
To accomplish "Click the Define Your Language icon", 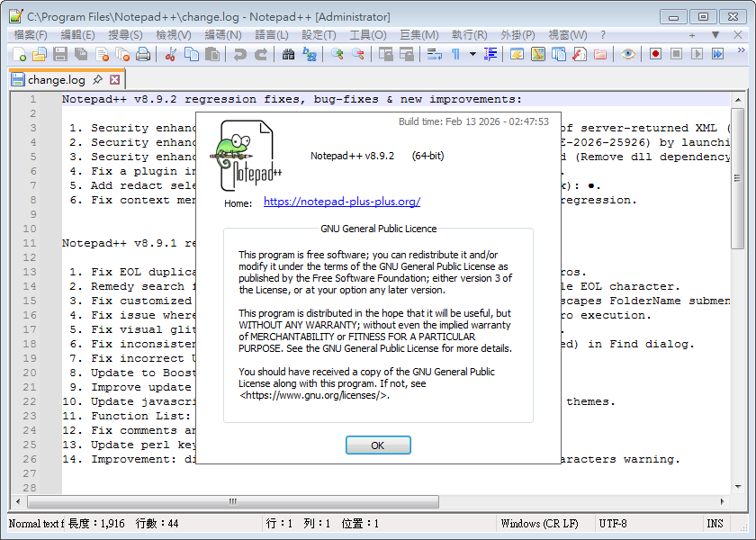I will click(x=517, y=54).
